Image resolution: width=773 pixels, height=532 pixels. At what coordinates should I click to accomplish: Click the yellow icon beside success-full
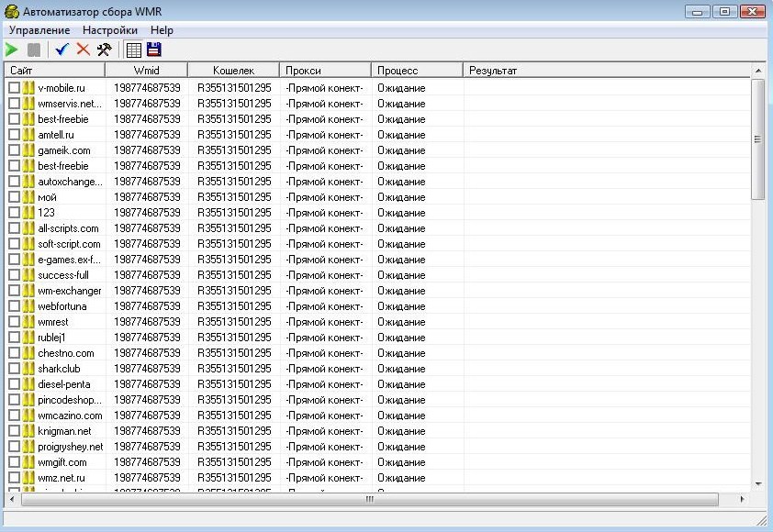pos(28,275)
